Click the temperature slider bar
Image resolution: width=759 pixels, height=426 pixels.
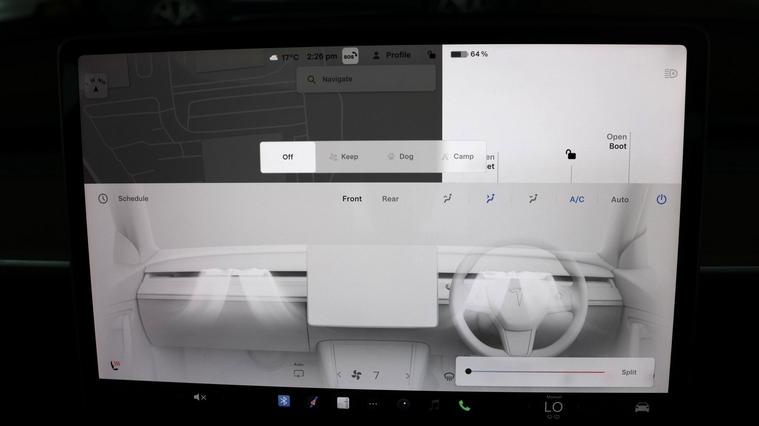pyautogui.click(x=538, y=372)
